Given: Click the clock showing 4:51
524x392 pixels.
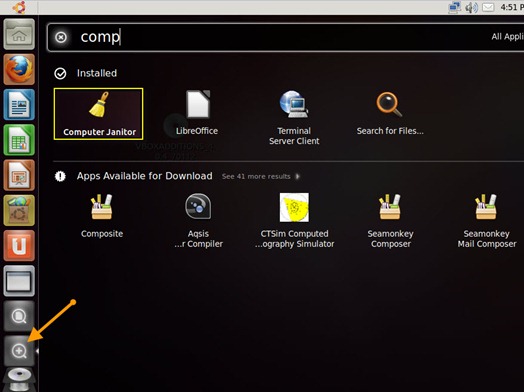Looking at the screenshot, I should [512, 7].
